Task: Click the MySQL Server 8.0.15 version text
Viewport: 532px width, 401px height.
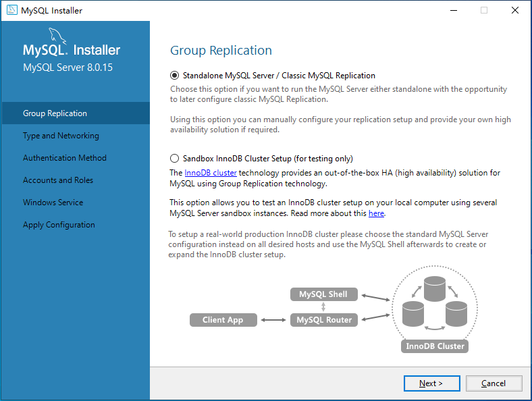Action: pyautogui.click(x=68, y=68)
